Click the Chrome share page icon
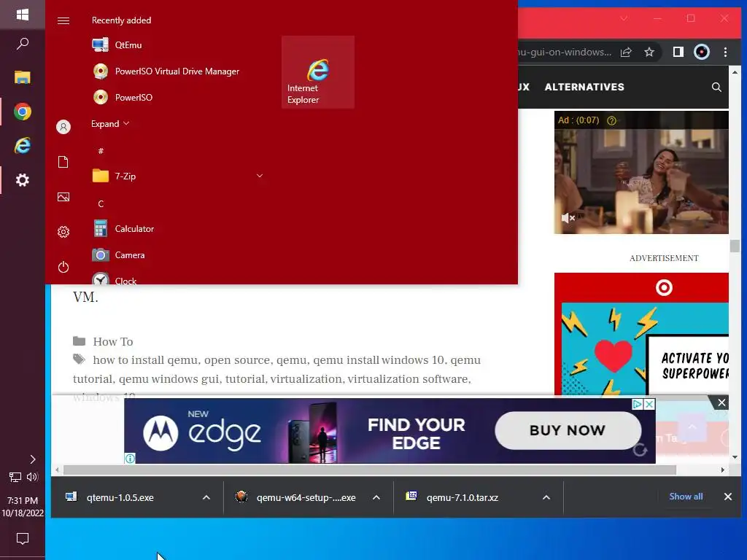 pyautogui.click(x=626, y=52)
